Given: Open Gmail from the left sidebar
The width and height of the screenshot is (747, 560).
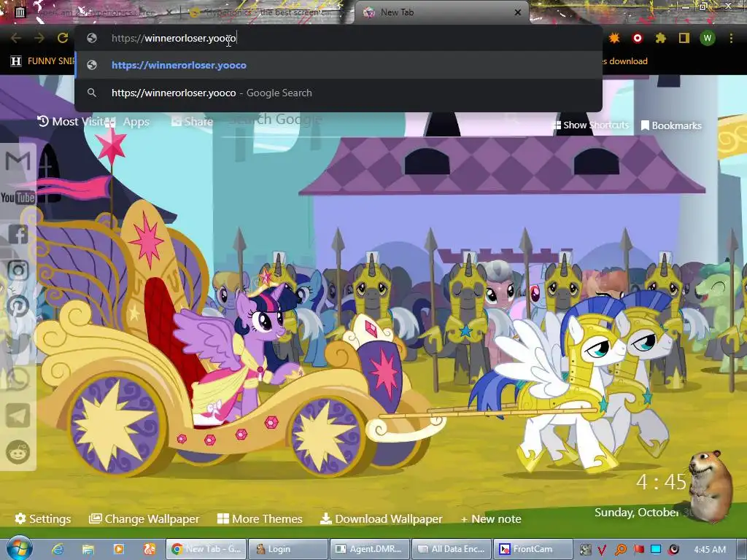Looking at the screenshot, I should [18, 161].
